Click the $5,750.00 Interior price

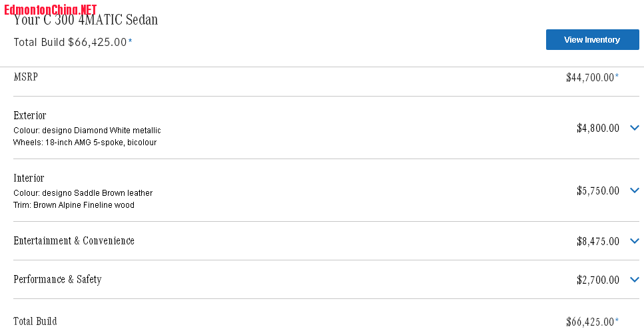click(x=598, y=190)
